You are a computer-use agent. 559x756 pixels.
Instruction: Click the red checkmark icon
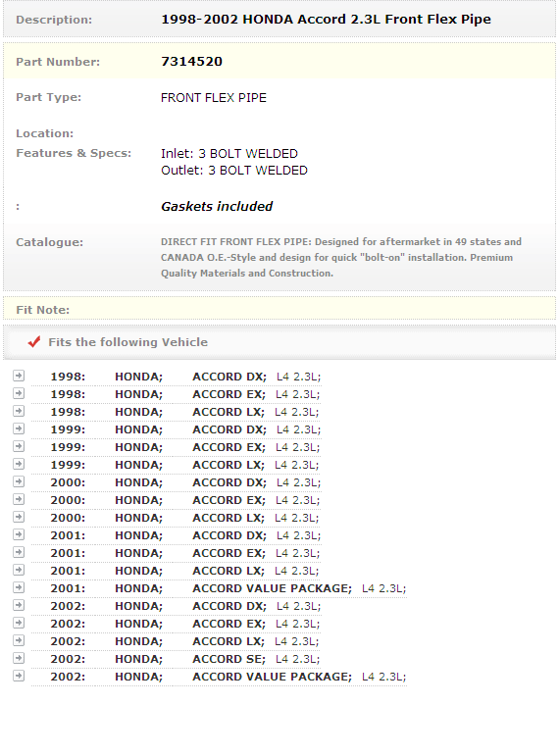point(33,342)
